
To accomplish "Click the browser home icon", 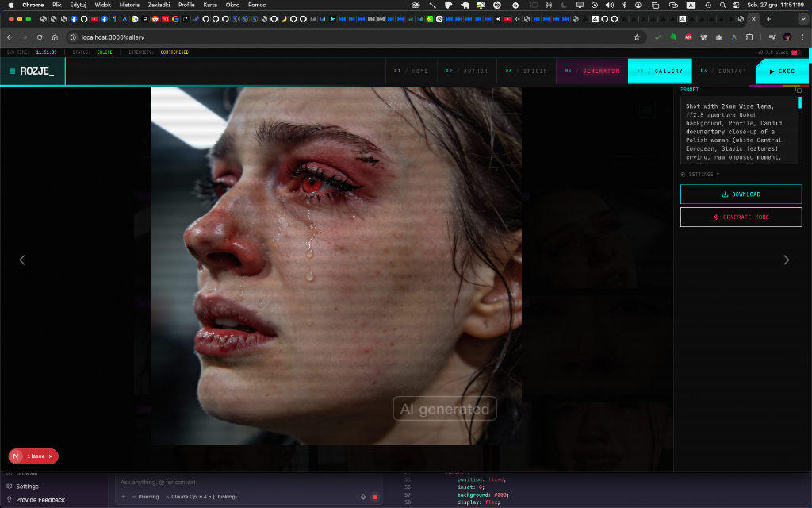I will (x=55, y=37).
